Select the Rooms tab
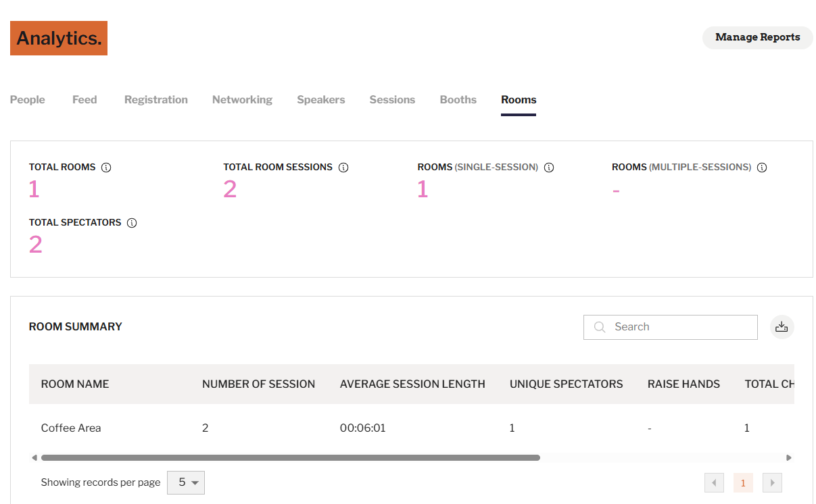This screenshot has width=816, height=504. point(519,100)
